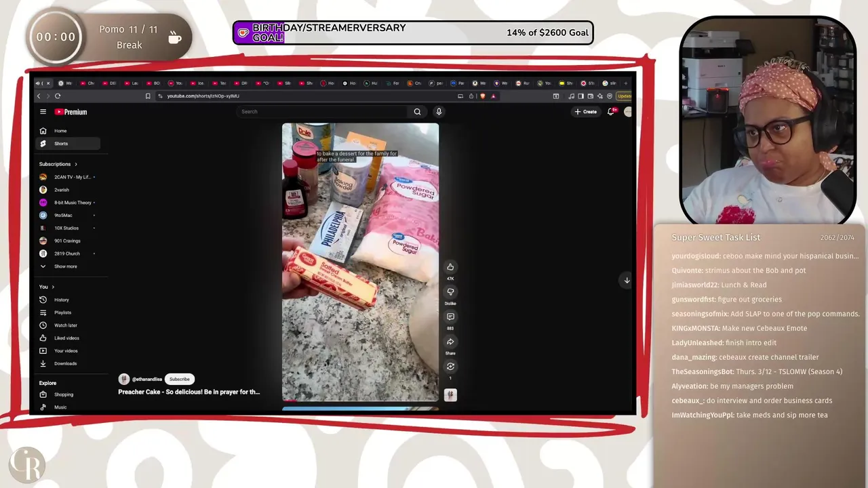Like the Short with thumbs-up icon

click(450, 267)
